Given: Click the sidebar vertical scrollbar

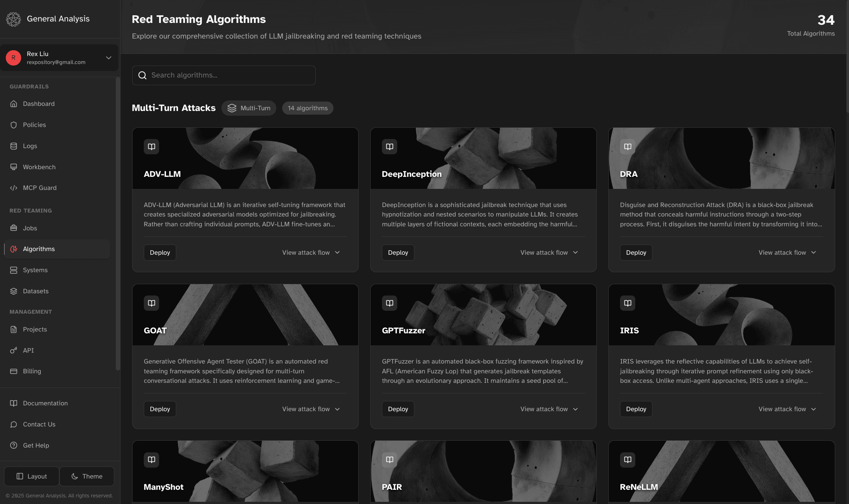Looking at the screenshot, I should coord(118,224).
